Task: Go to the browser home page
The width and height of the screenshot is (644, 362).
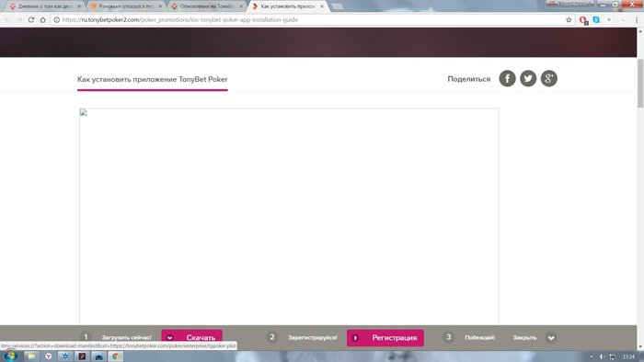Action: tap(42, 19)
